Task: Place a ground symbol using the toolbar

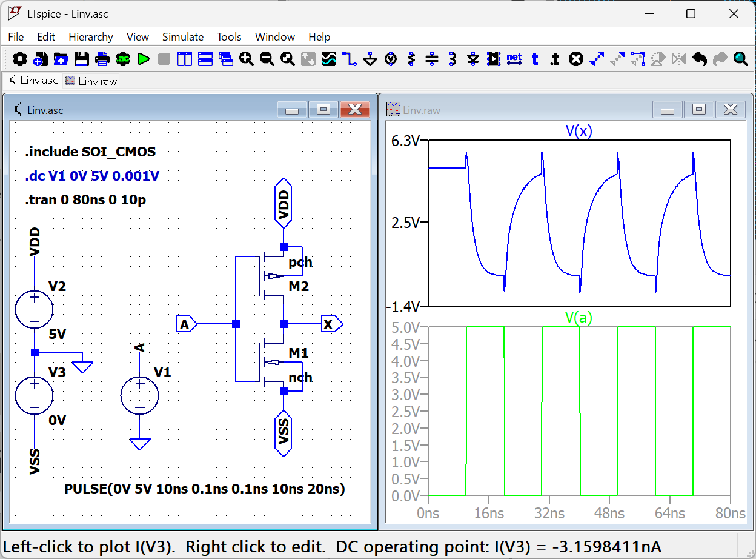Action: 370,59
